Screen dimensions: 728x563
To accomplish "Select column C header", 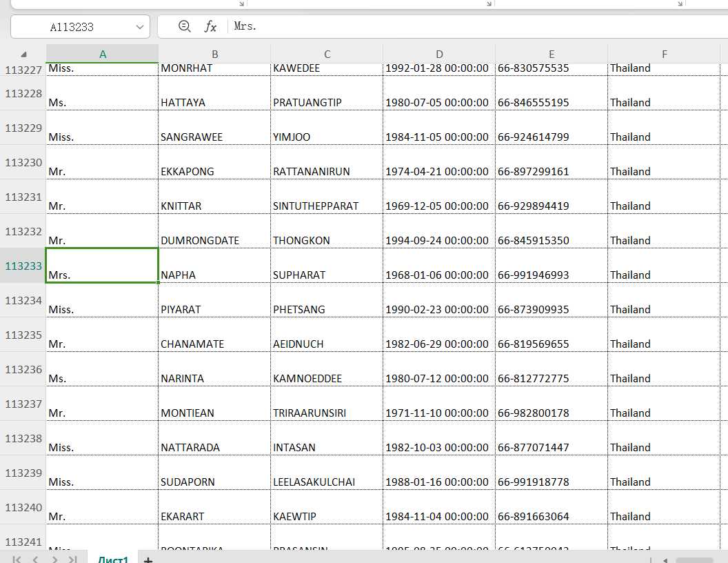I will pos(327,54).
